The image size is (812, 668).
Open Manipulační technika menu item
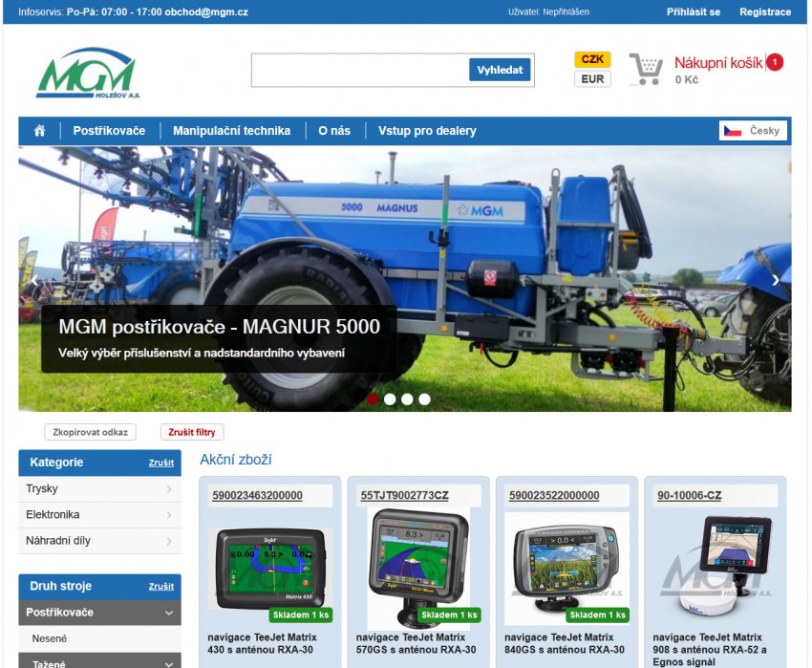[x=231, y=131]
